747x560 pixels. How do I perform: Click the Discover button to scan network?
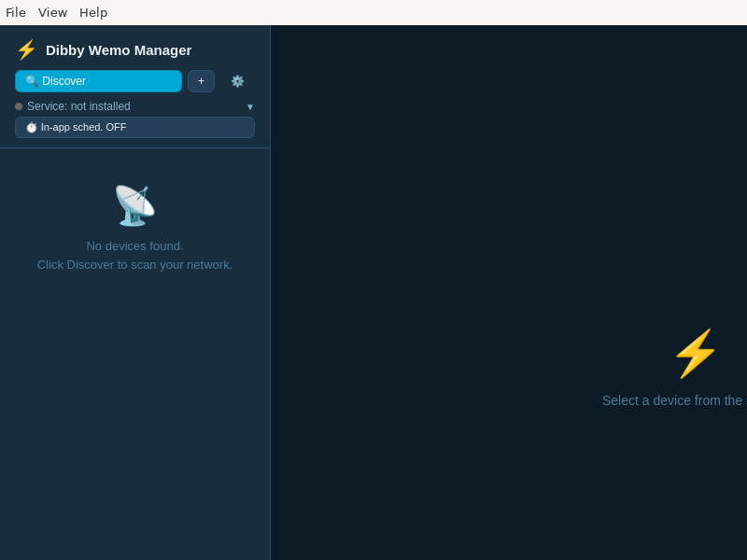(x=99, y=81)
